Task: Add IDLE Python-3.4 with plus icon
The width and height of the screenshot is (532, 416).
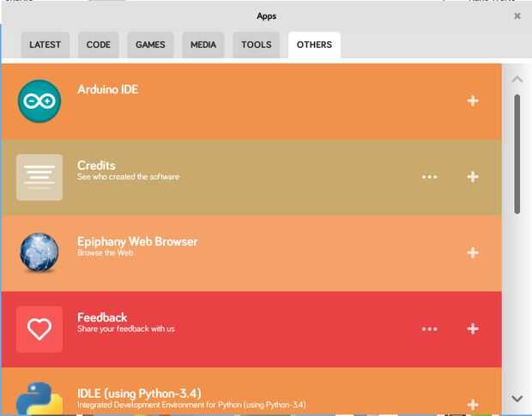Action: [473, 404]
